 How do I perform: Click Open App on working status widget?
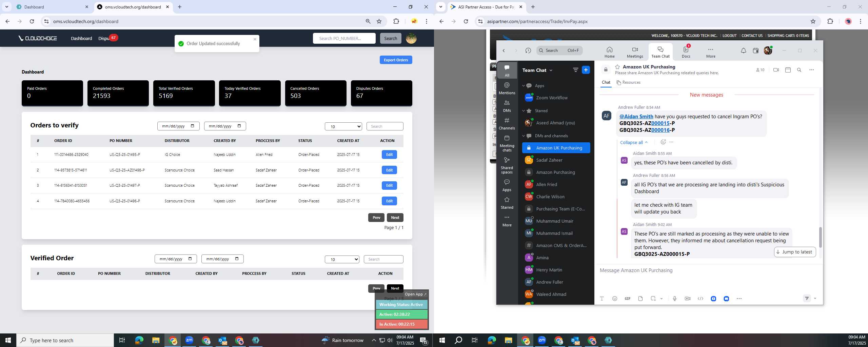[415, 294]
